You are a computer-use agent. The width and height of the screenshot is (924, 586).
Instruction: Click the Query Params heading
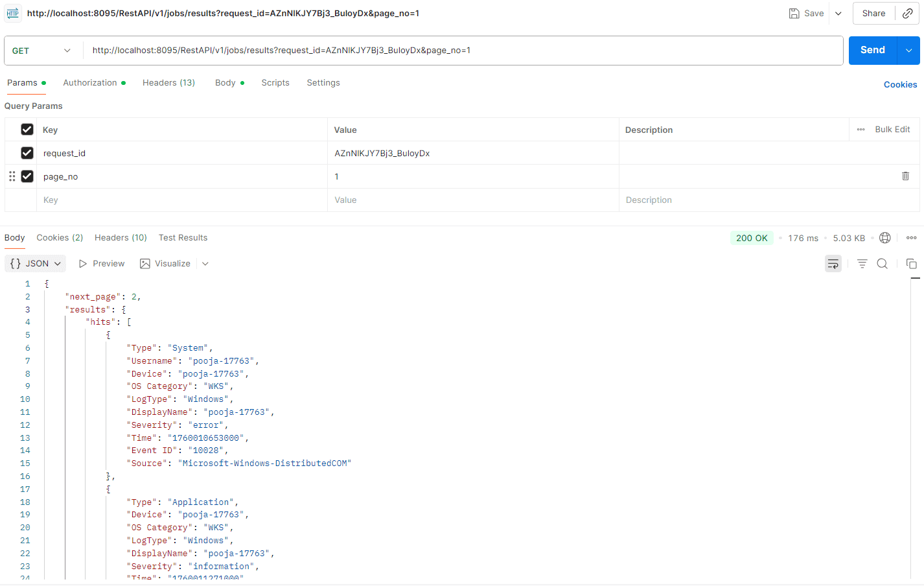click(x=34, y=106)
